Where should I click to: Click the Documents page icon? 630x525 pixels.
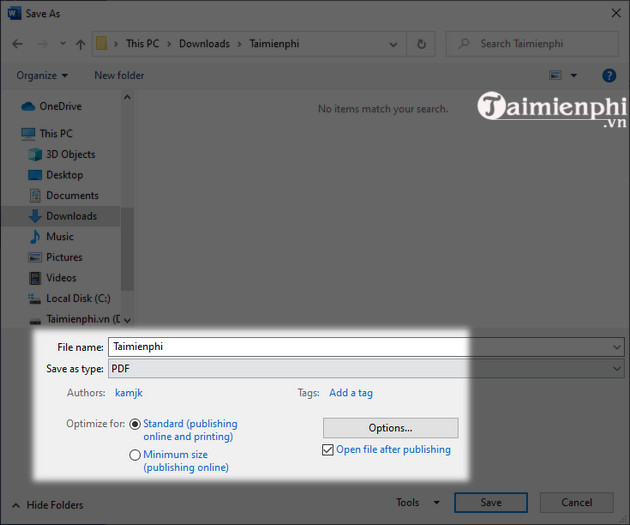pyautogui.click(x=35, y=196)
